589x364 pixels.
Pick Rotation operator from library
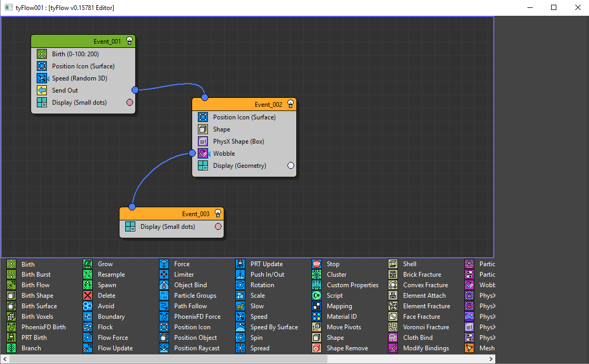point(255,285)
